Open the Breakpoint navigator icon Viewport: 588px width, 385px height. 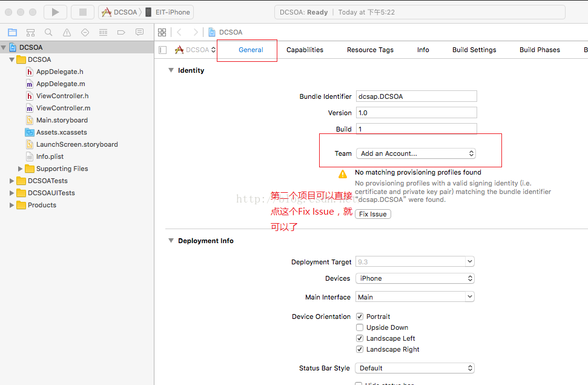tap(121, 32)
